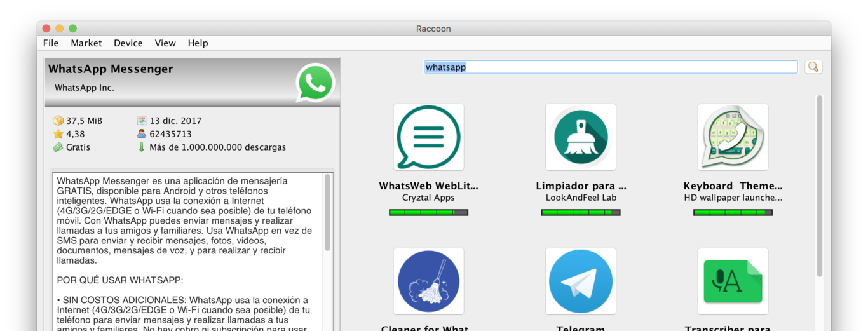
Task: Click the 62435713 ratings count
Action: pos(170,134)
